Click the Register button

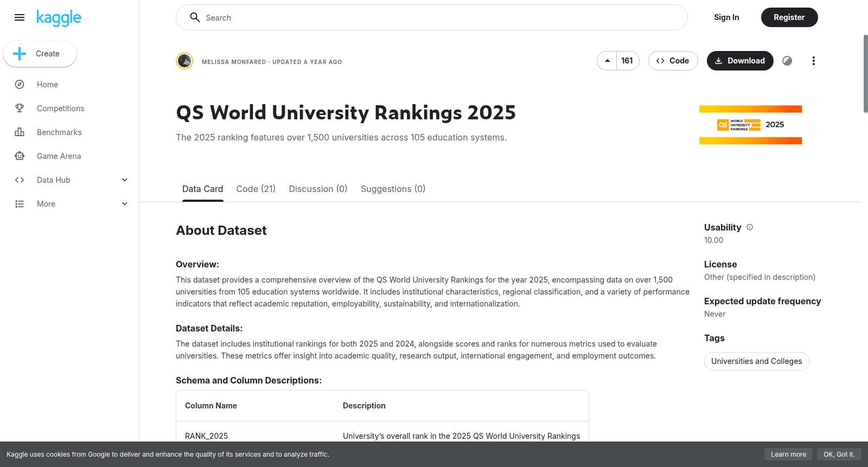coord(789,17)
